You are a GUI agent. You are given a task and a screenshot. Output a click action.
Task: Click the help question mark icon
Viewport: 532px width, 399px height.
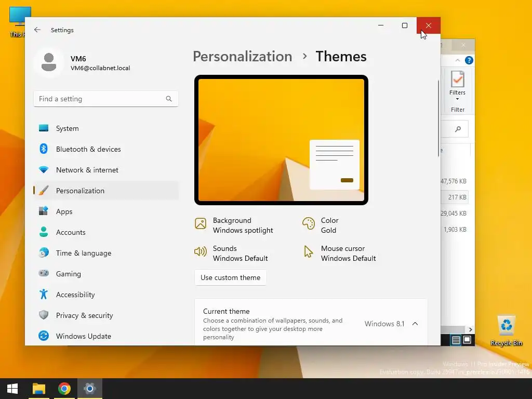click(x=469, y=60)
